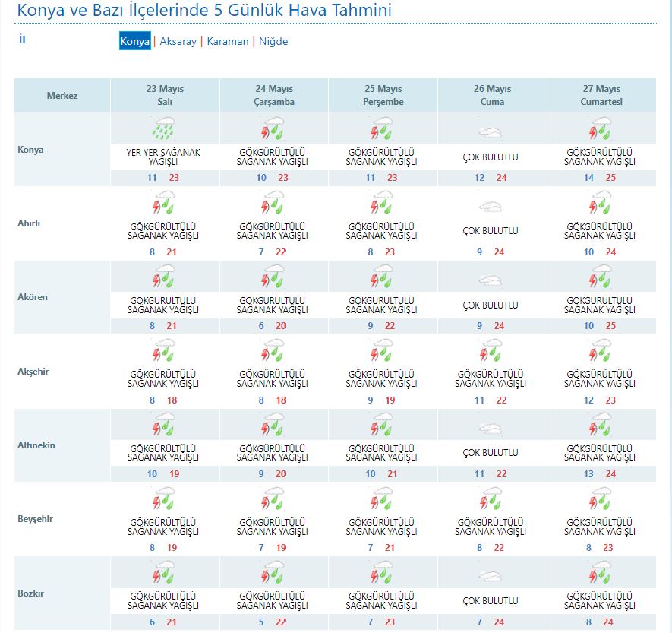Click Akören's thunderstorm icon for 27 Mayıs
672x633 pixels.
click(601, 277)
